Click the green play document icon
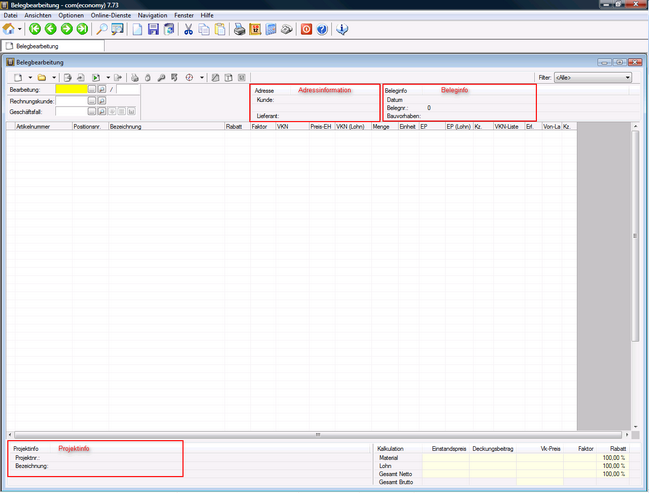This screenshot has width=649, height=493. point(96,77)
